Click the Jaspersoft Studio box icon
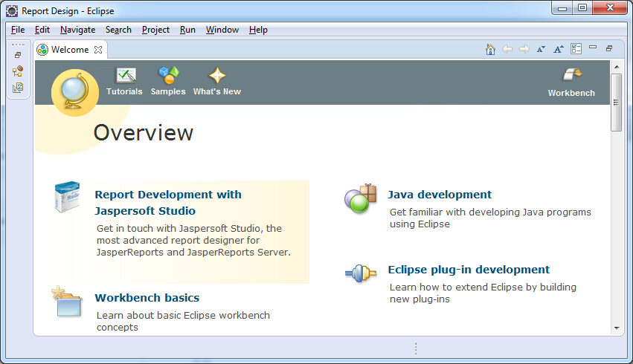This screenshot has width=633, height=364. [x=68, y=196]
